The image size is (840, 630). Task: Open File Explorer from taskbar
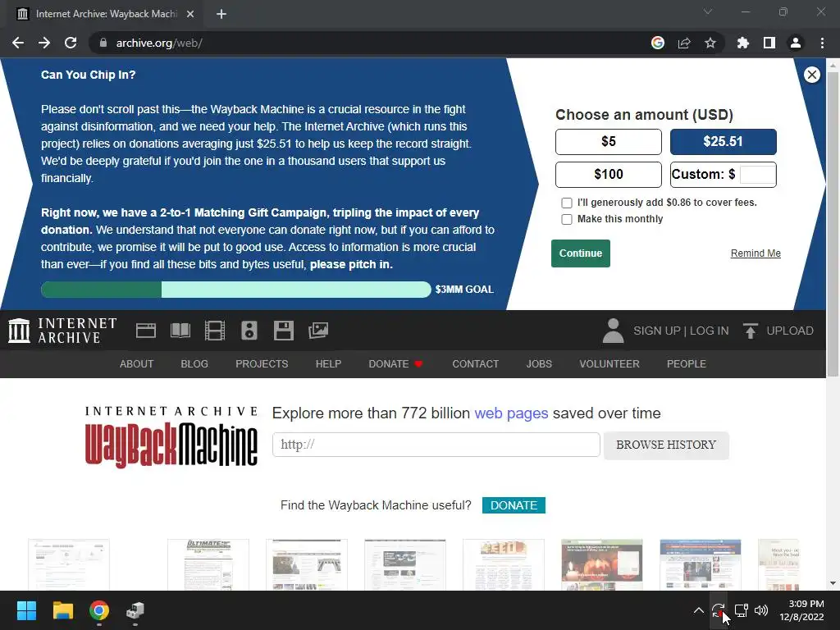click(x=62, y=610)
